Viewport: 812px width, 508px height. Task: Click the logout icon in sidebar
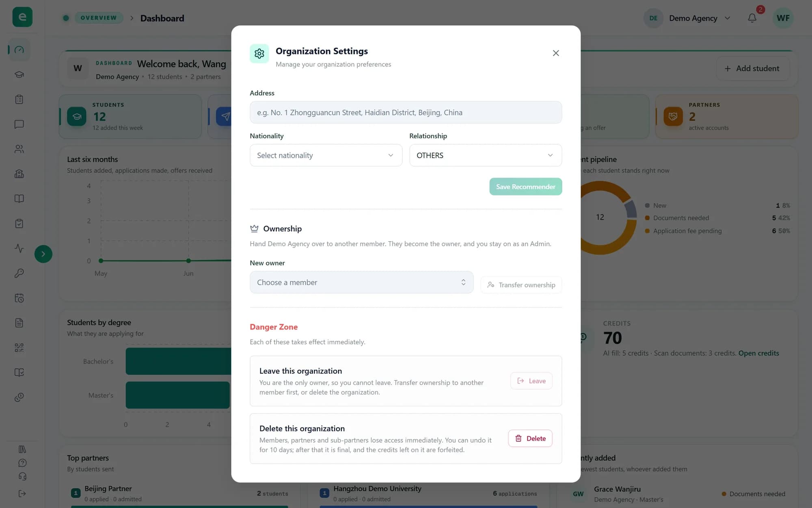(x=22, y=493)
